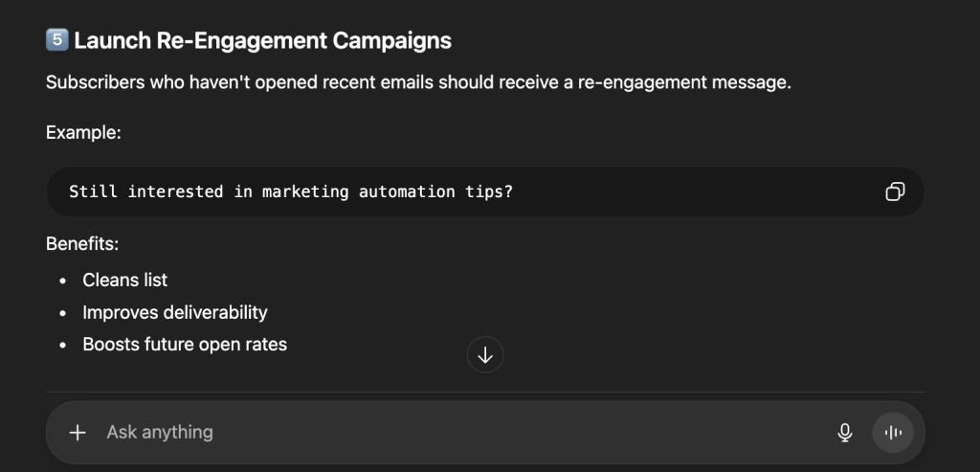Image resolution: width=980 pixels, height=472 pixels.
Task: Click the number 5 emoji in the heading
Action: pos(56,40)
